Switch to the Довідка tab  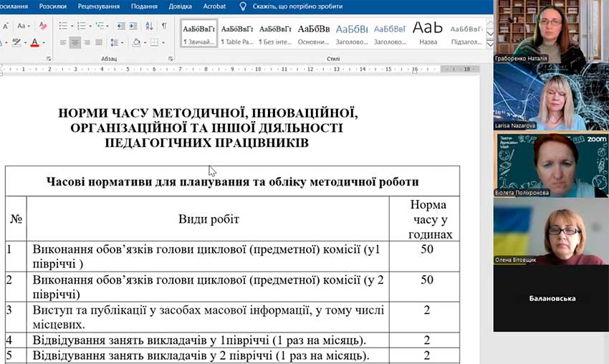point(180,6)
